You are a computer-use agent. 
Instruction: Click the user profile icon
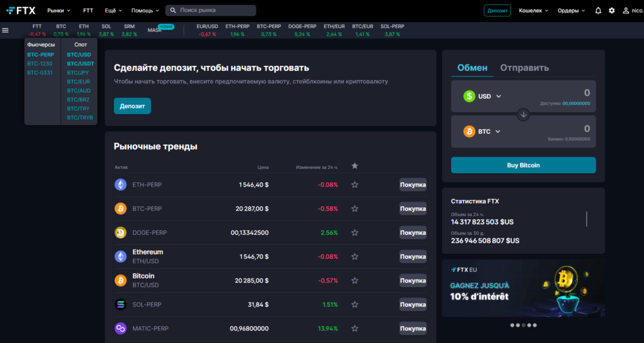coord(626,11)
